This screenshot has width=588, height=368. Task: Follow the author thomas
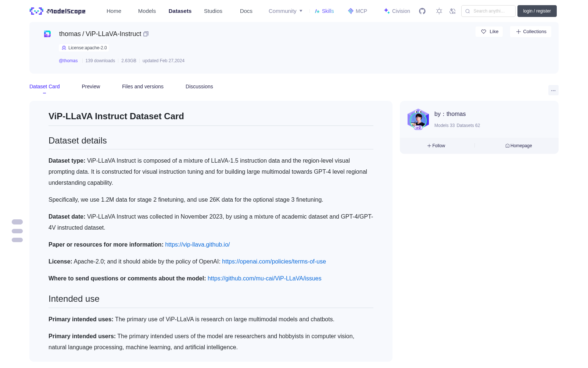436,146
